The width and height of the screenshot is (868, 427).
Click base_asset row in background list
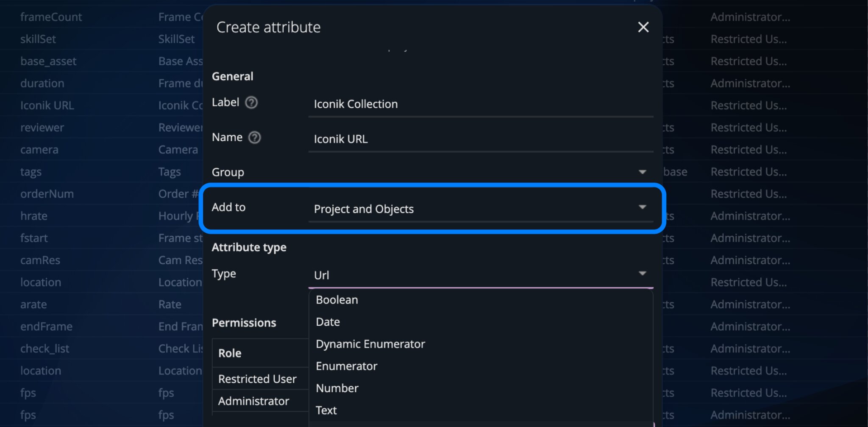(x=48, y=61)
